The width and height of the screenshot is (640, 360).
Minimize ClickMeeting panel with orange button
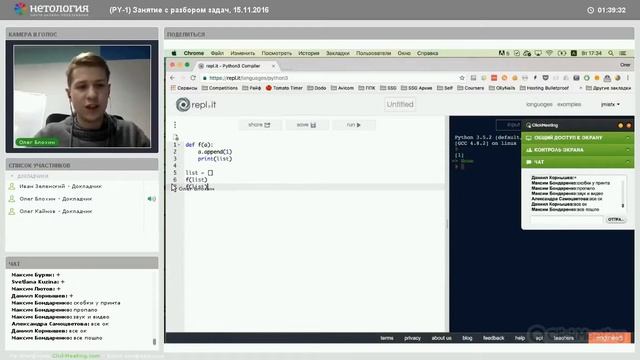tap(620, 125)
